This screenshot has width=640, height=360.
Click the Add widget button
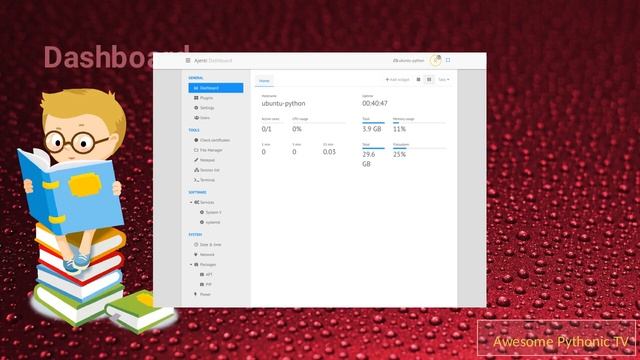pyautogui.click(x=397, y=80)
